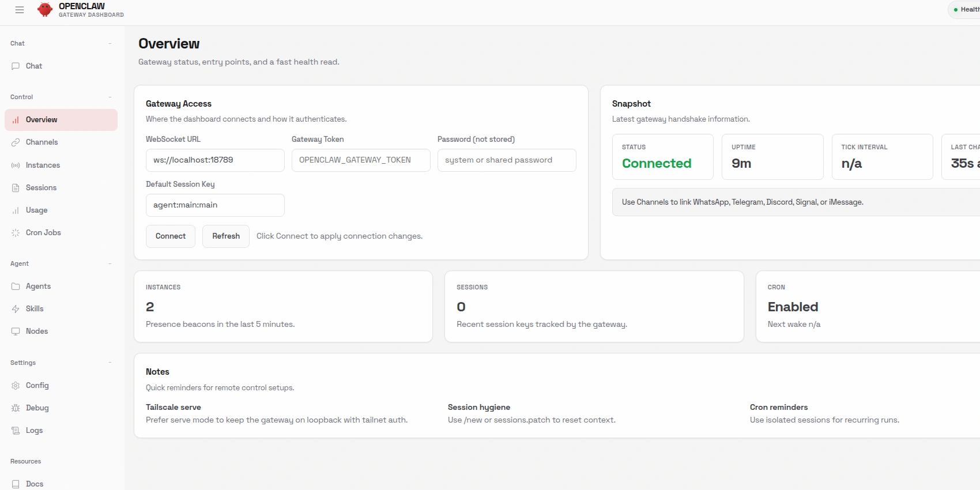
Task: Click the Cron Jobs spinner icon
Action: tap(16, 233)
